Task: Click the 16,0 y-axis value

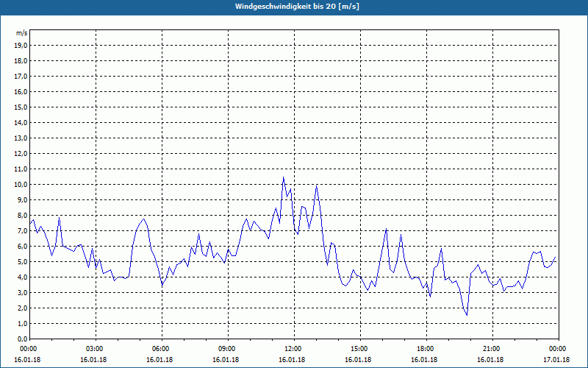Action: click(21, 91)
